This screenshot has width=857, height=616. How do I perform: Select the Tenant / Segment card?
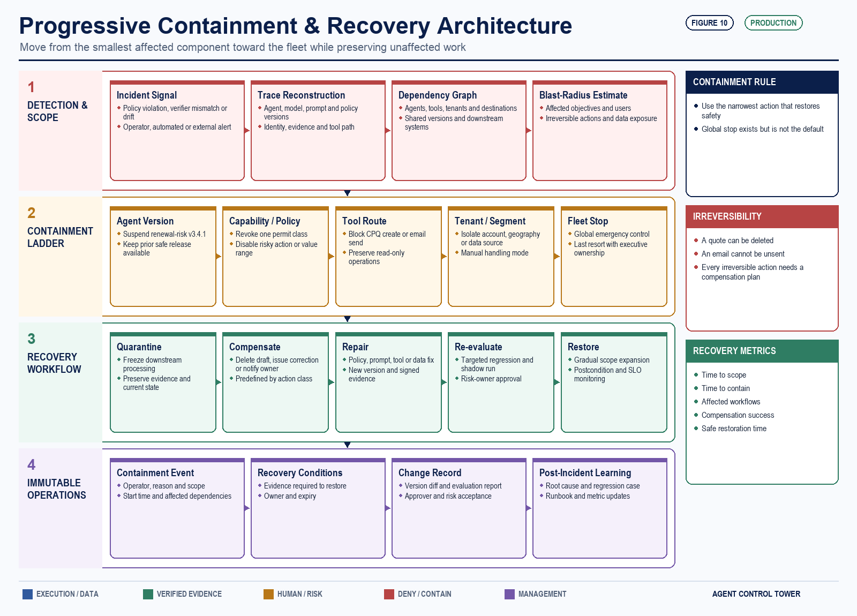(501, 257)
